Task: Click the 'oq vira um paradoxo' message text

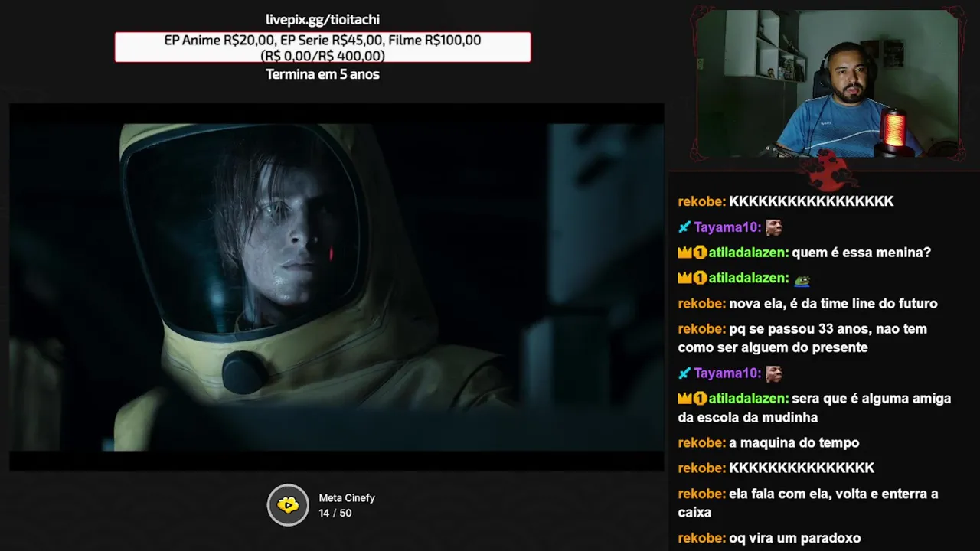Action: pyautogui.click(x=795, y=539)
